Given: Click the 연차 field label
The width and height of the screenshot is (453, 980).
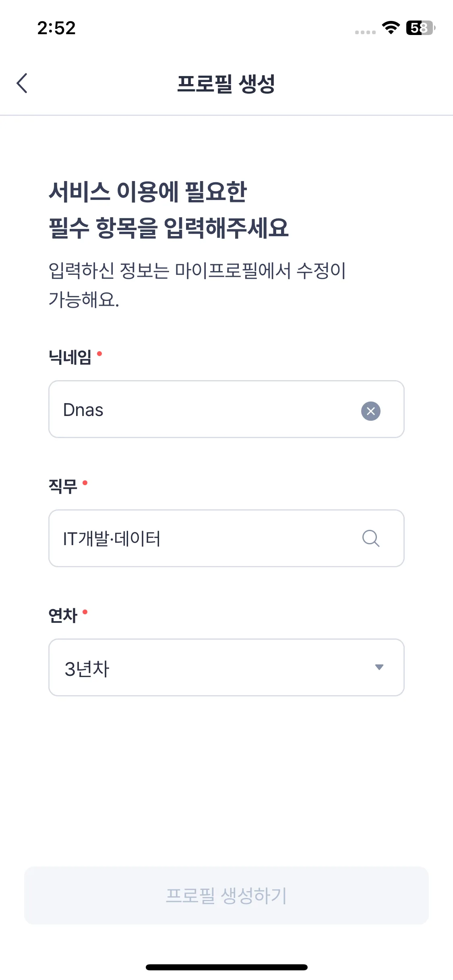Looking at the screenshot, I should (x=63, y=615).
